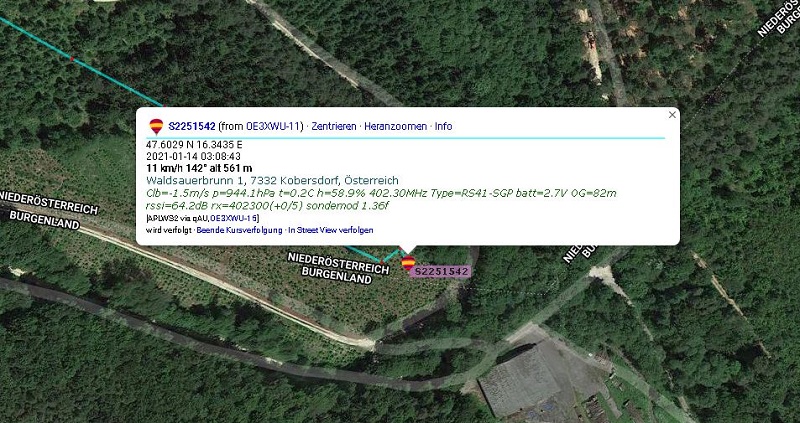Image resolution: width=800 pixels, height=423 pixels.
Task: Close the S2251542 info popup
Action: pos(672,115)
